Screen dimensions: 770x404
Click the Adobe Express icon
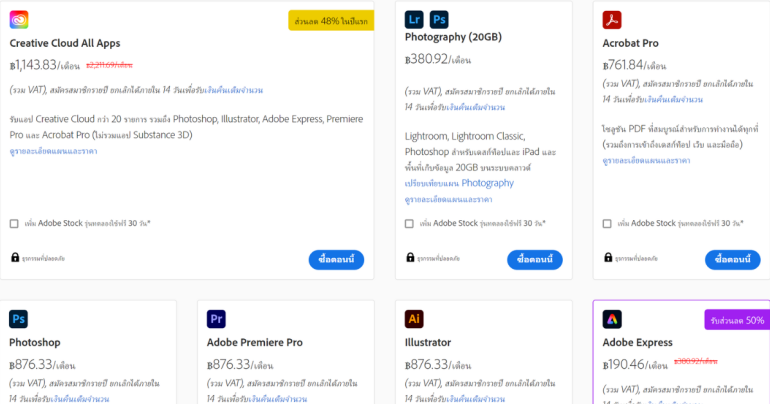[612, 319]
